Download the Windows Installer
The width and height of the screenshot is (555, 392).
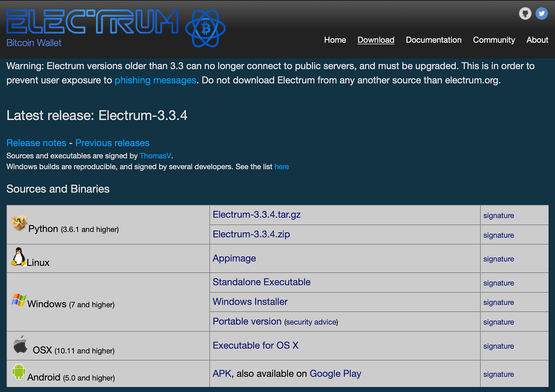click(x=250, y=302)
